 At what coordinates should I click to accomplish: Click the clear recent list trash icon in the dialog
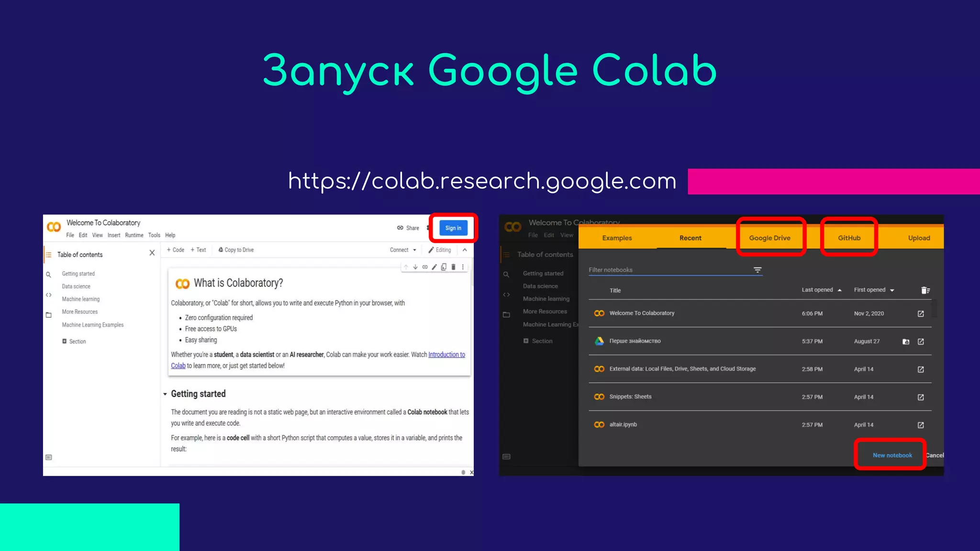pyautogui.click(x=925, y=290)
